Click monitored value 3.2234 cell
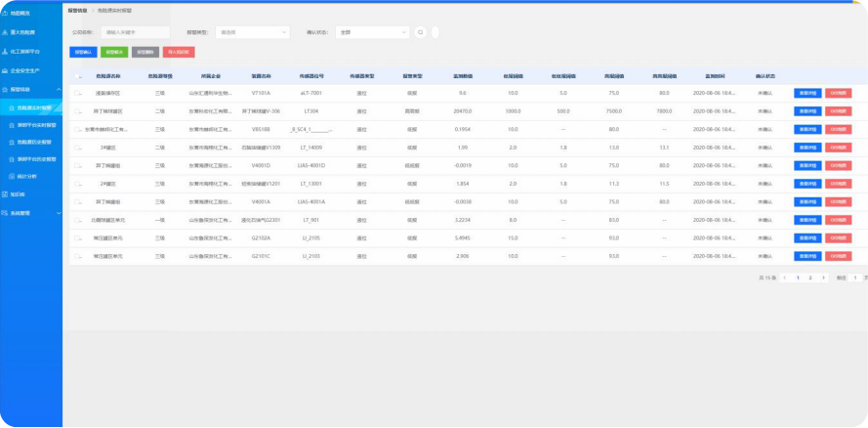 463,220
